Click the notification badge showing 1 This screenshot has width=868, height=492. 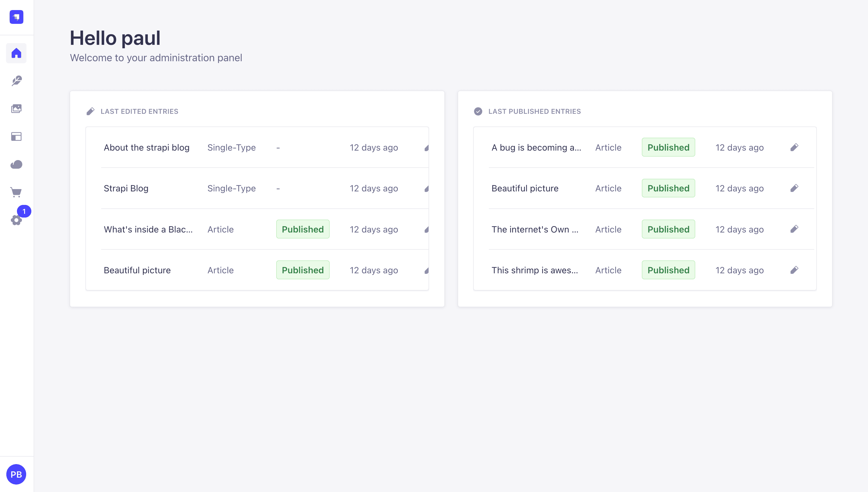pyautogui.click(x=24, y=211)
